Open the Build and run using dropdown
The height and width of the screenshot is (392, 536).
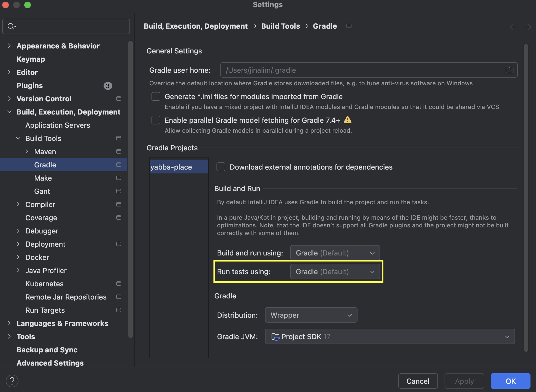335,253
